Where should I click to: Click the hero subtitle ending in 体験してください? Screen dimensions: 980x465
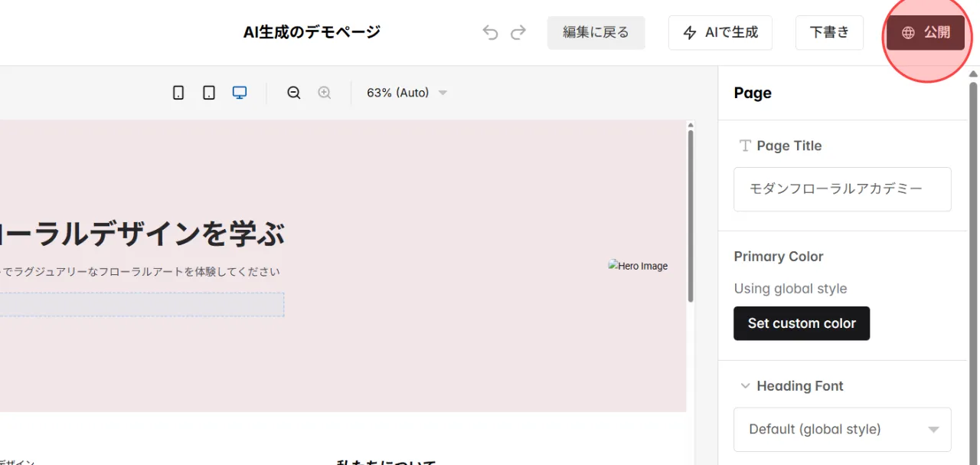(140, 271)
